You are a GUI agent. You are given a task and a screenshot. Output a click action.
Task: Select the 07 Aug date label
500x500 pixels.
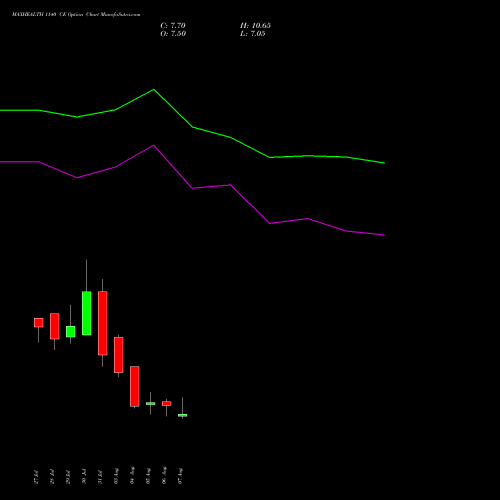[180, 476]
